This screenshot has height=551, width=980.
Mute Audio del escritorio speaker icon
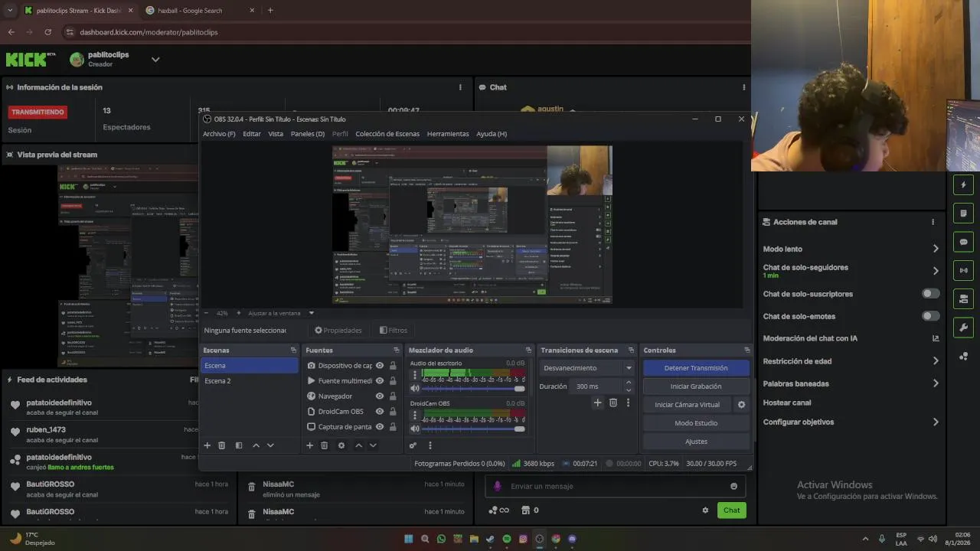pos(415,389)
